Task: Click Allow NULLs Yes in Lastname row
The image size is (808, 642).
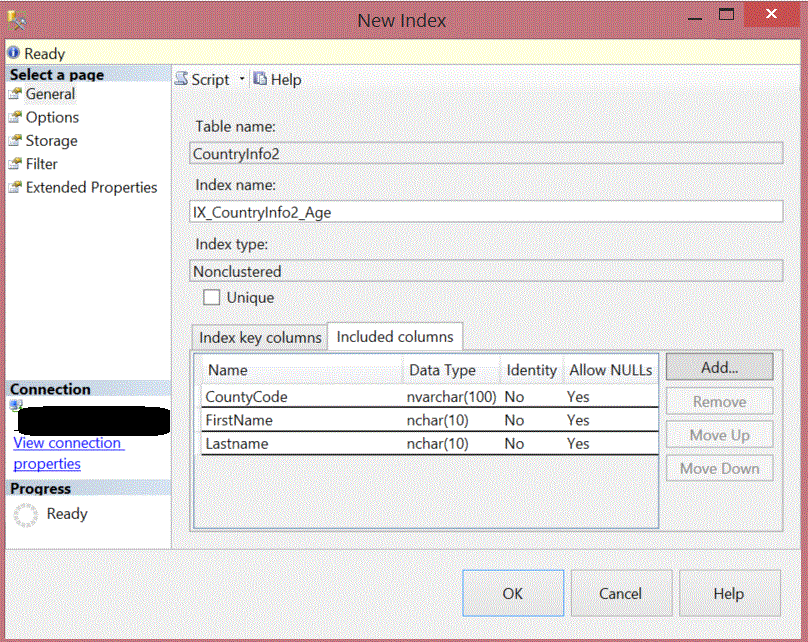Action: (x=578, y=444)
